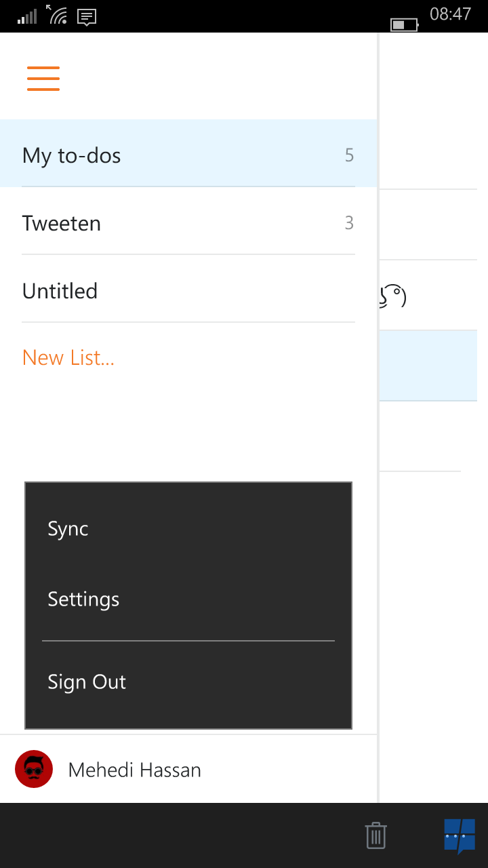Screen dimensions: 488x868
Task: Click the Mehedi Hassan account name
Action: pyautogui.click(x=135, y=770)
